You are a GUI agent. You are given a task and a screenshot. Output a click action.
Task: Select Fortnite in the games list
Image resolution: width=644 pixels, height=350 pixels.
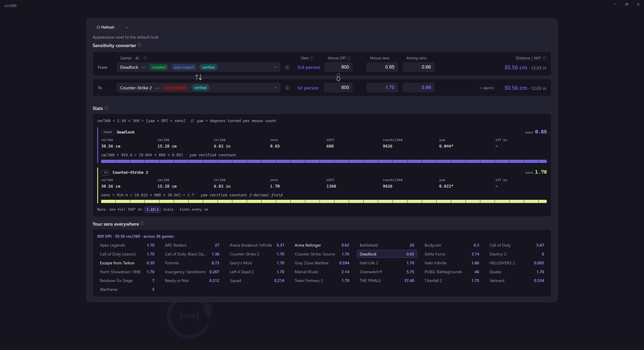click(192, 263)
